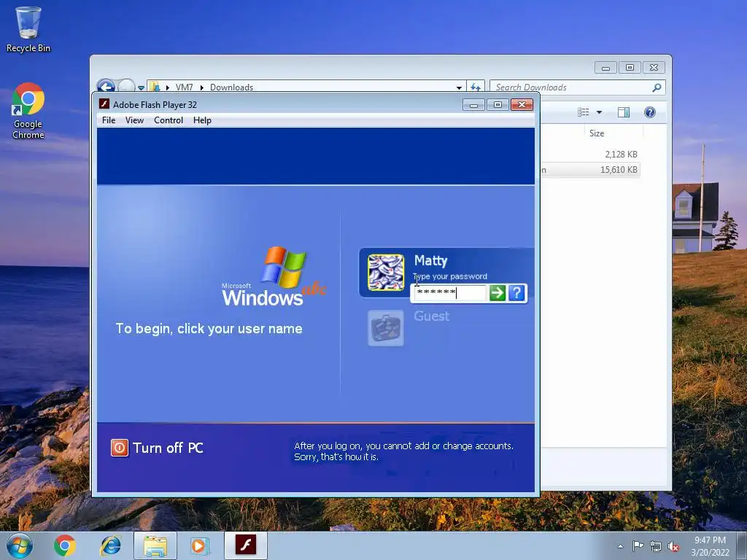Select the Guest account suitcase icon
The height and width of the screenshot is (560, 747).
pos(386,328)
